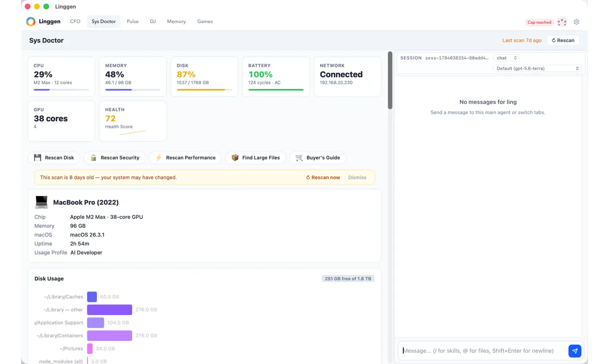Click the node_modules (all) row label
This screenshot has width=609, height=364.
[x=61, y=362]
